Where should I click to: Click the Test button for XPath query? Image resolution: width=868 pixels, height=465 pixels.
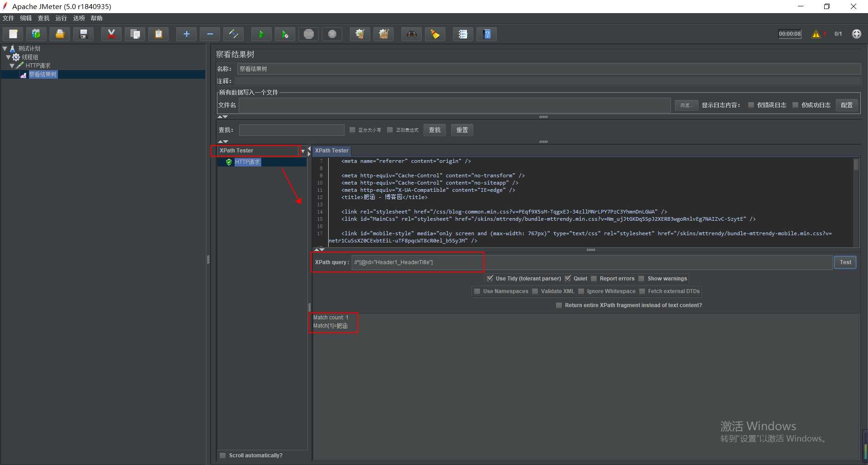[845, 262]
